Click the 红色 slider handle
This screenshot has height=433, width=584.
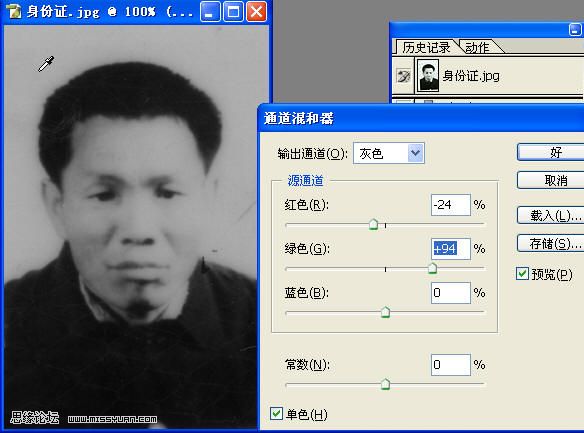pos(373,225)
